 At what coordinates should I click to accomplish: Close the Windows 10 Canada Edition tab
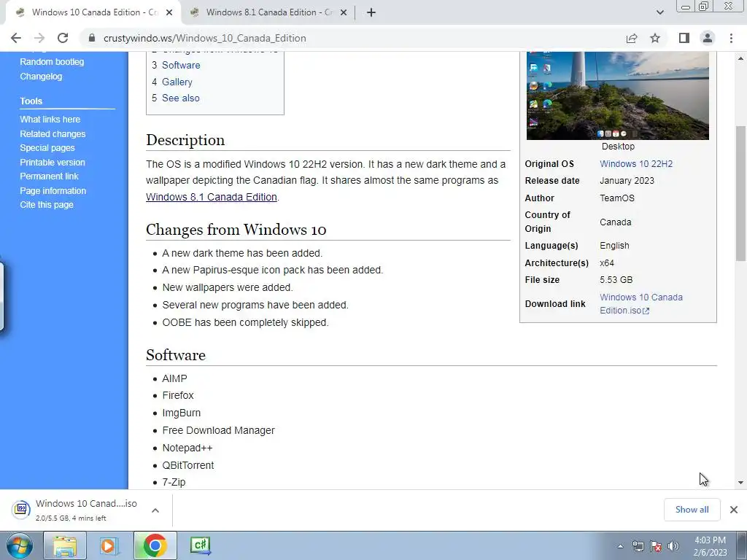[x=169, y=12]
